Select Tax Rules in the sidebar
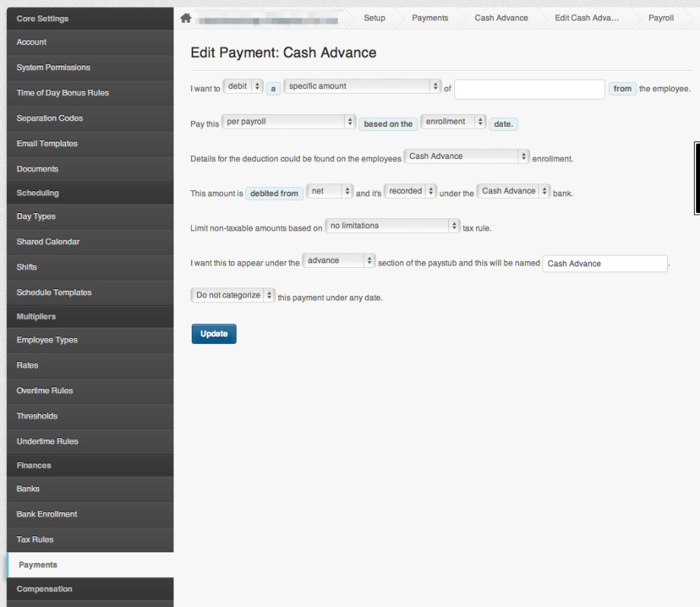This screenshot has width=700, height=607. pyautogui.click(x=34, y=539)
